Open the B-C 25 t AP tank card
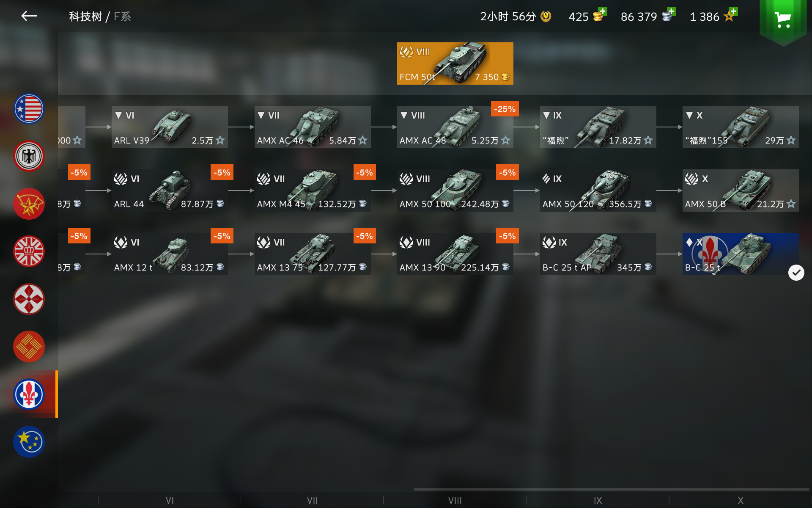812x508 pixels. click(598, 254)
